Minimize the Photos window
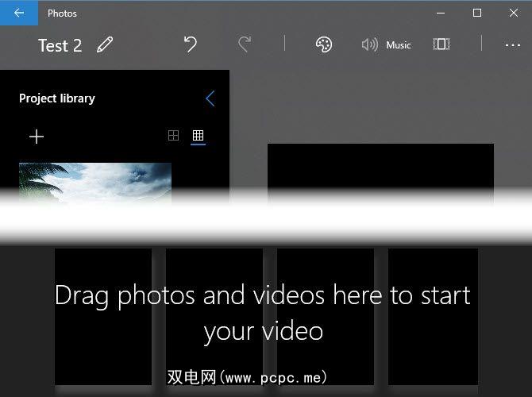This screenshot has width=532, height=397. coord(441,13)
